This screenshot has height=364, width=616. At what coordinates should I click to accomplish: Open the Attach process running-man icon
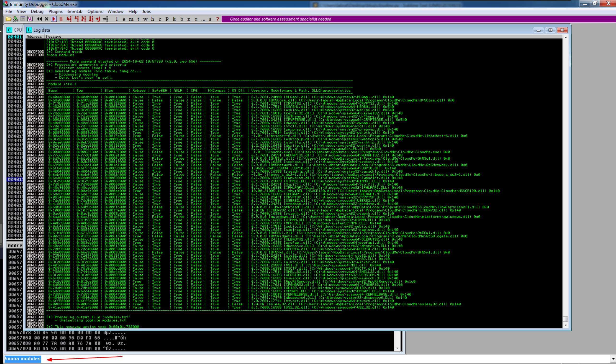click(15, 19)
